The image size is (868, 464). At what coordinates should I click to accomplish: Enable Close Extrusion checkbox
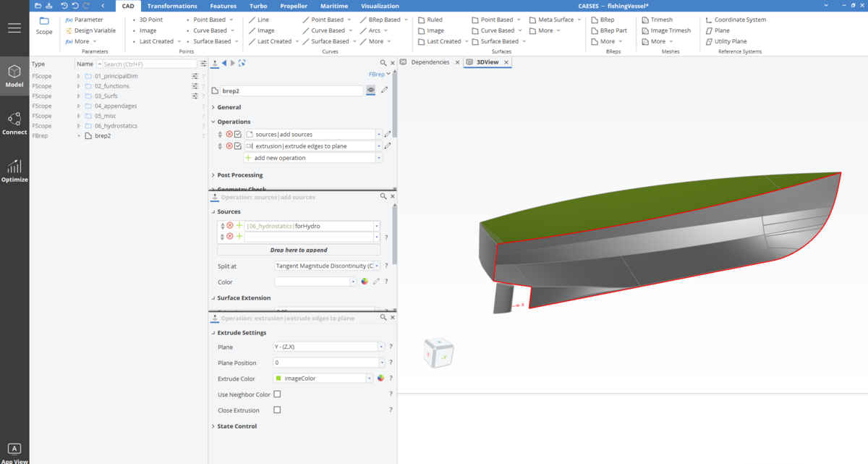277,410
